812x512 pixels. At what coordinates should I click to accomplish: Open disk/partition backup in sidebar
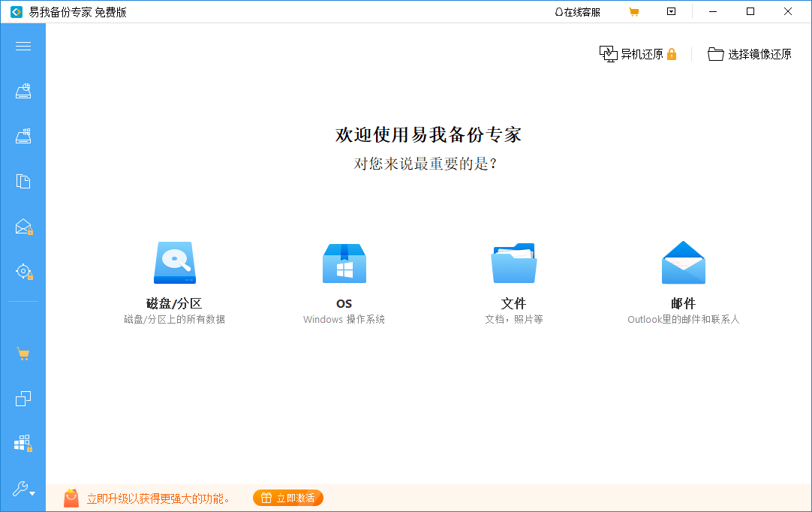tap(23, 91)
